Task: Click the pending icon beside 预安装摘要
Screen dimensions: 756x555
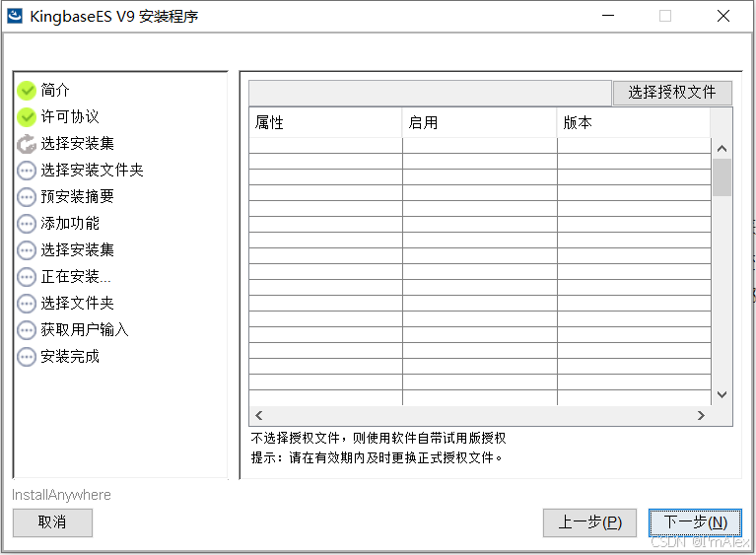Action: (27, 197)
